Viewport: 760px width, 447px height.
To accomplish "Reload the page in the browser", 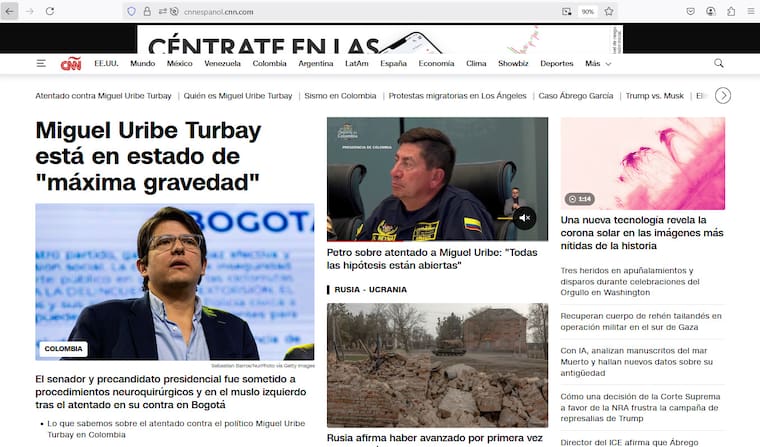I will 50,11.
